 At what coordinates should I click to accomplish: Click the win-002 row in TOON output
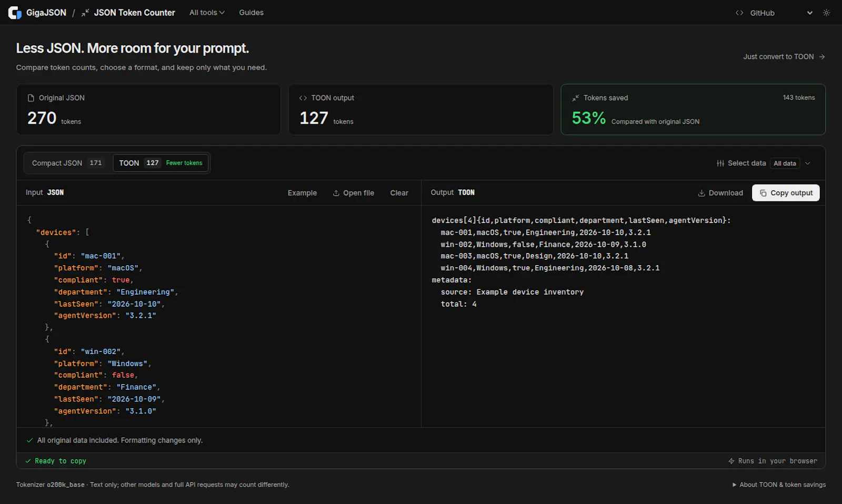click(544, 245)
